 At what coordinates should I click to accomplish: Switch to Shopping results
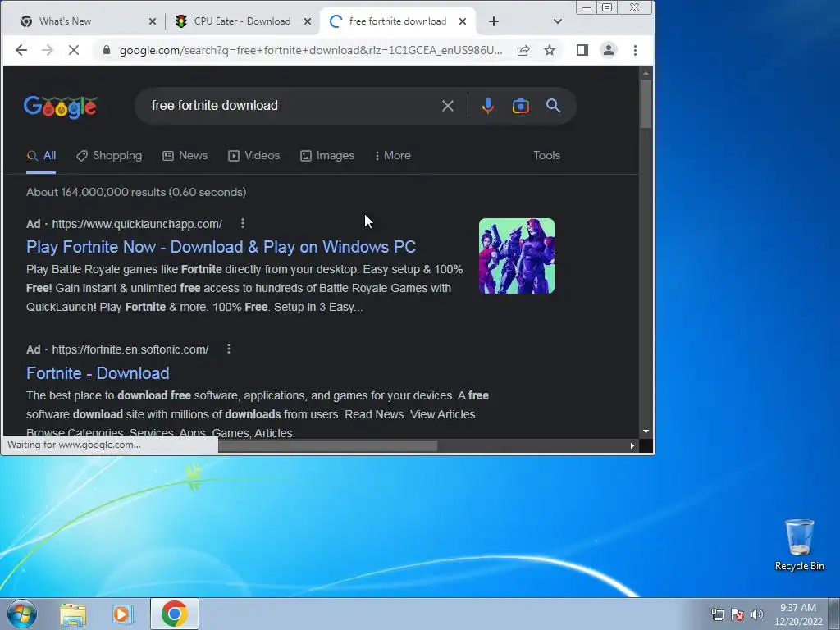pos(109,155)
